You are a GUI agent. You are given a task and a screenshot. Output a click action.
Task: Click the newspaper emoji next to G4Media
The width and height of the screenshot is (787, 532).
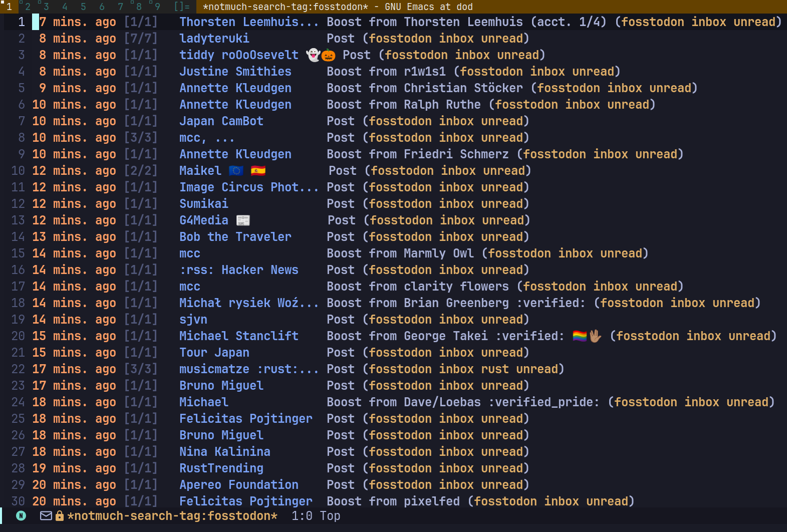click(243, 220)
